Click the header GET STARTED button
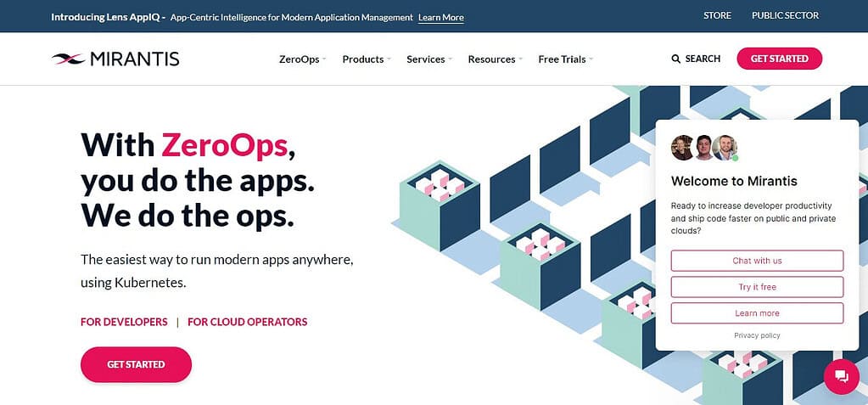The height and width of the screenshot is (405, 868). [780, 59]
